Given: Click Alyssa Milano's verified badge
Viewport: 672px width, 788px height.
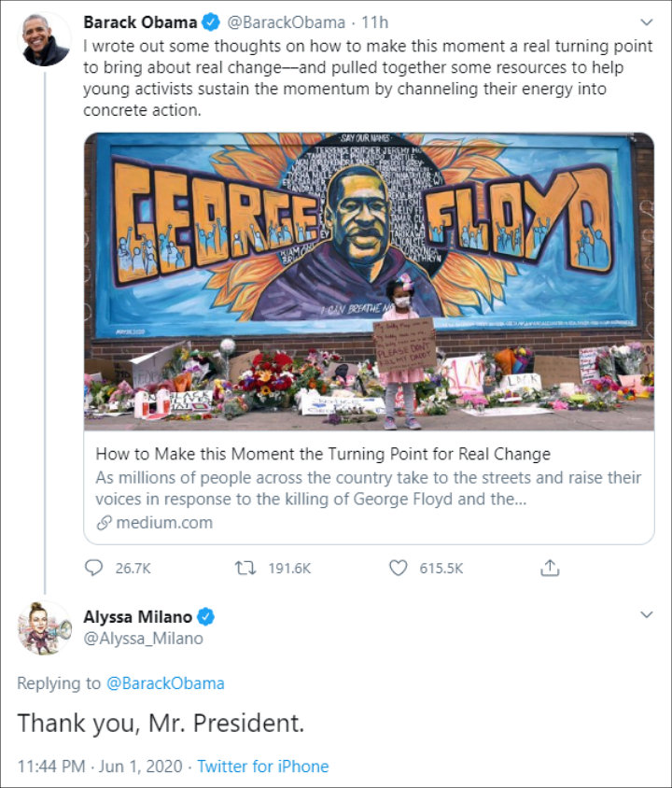Looking at the screenshot, I should click(205, 616).
